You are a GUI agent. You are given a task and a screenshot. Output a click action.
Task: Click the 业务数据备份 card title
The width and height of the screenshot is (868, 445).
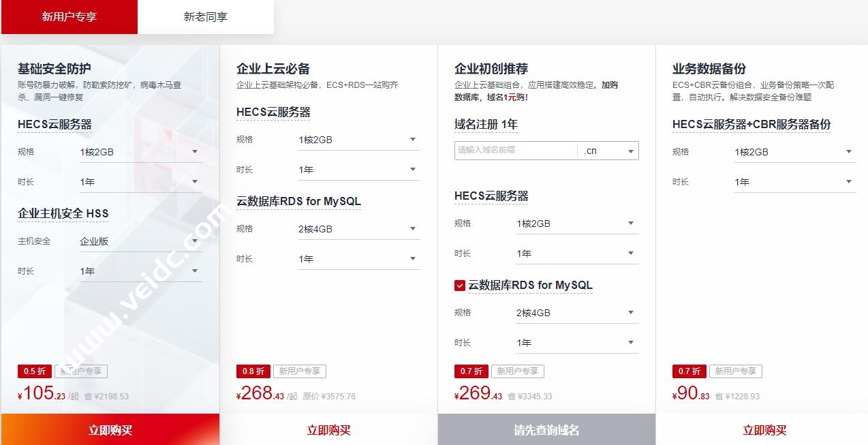pyautogui.click(x=709, y=69)
